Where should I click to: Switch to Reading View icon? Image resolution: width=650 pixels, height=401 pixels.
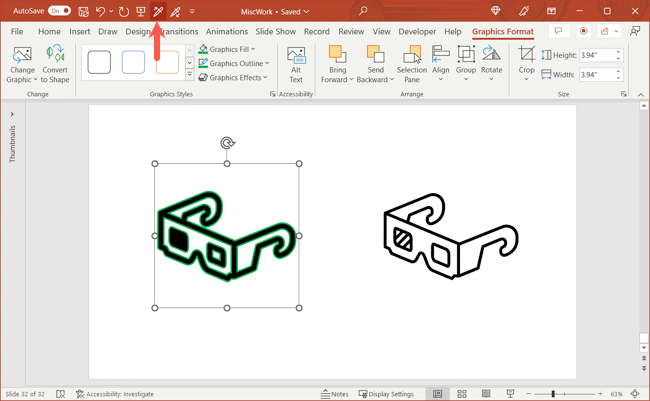[x=486, y=394]
